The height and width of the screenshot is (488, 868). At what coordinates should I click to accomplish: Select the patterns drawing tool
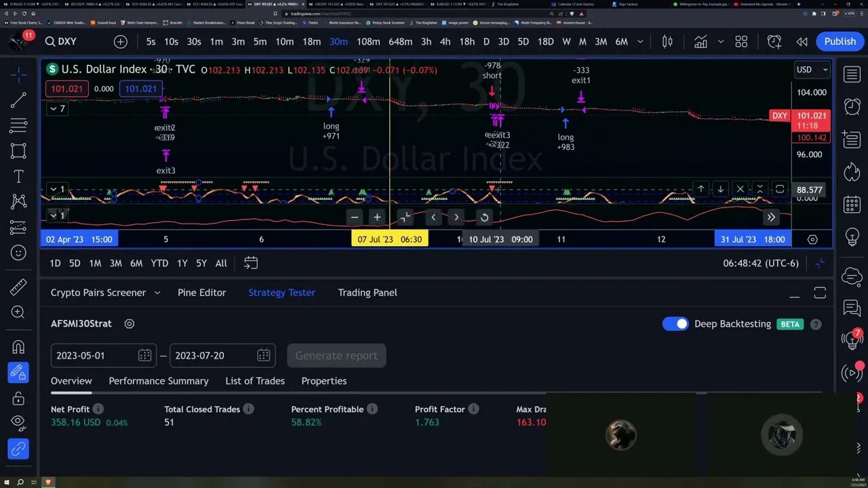pyautogui.click(x=18, y=201)
